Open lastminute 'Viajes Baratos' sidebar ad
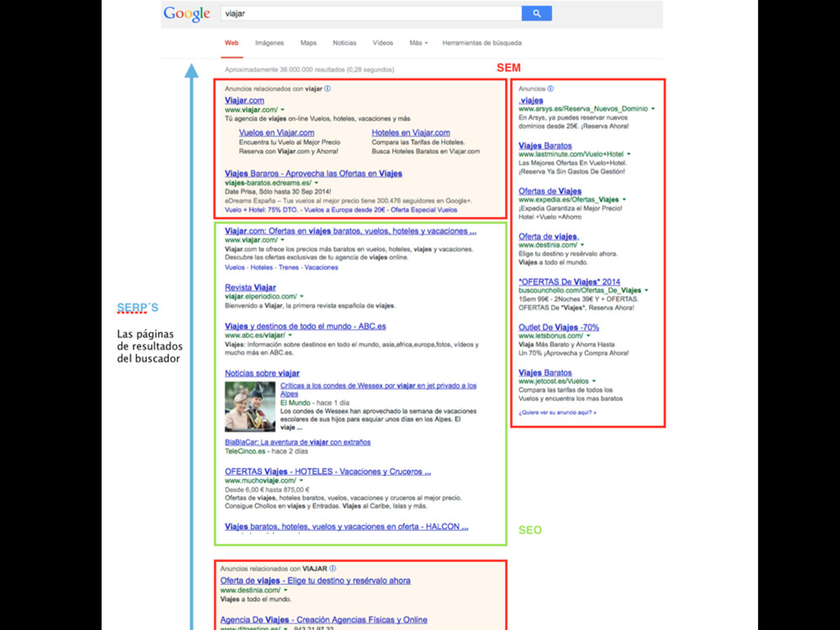This screenshot has width=840, height=630. pyautogui.click(x=545, y=145)
